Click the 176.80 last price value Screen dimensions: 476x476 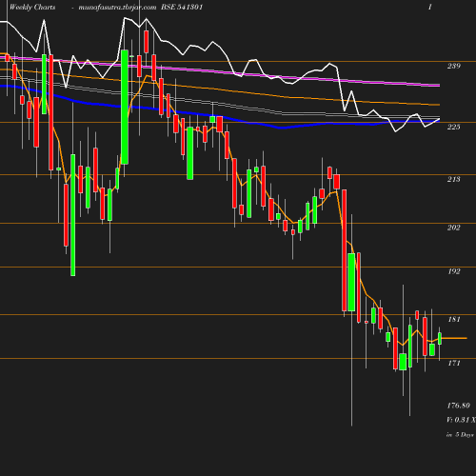[x=458, y=406]
